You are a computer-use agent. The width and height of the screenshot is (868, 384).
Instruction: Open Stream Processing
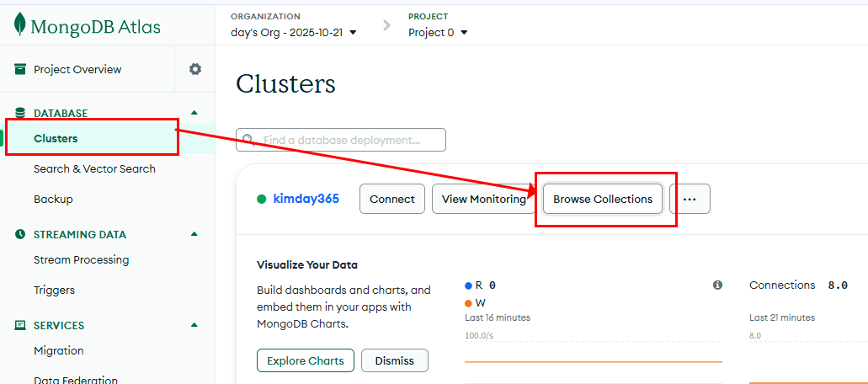(82, 259)
